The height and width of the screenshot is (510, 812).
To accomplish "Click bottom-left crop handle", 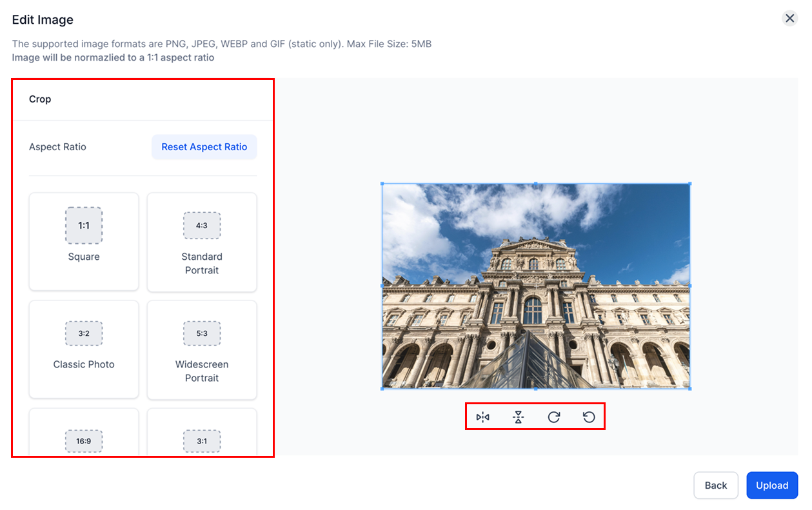I will click(382, 389).
